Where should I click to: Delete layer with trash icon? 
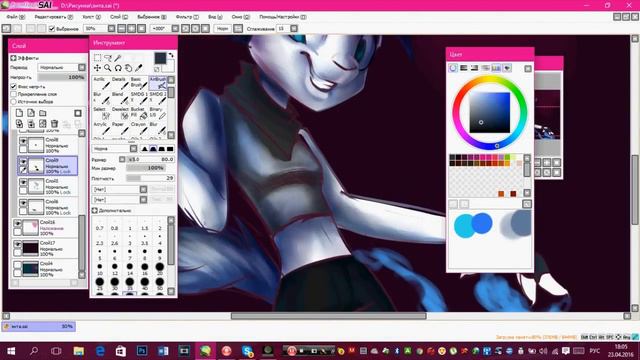point(54,123)
